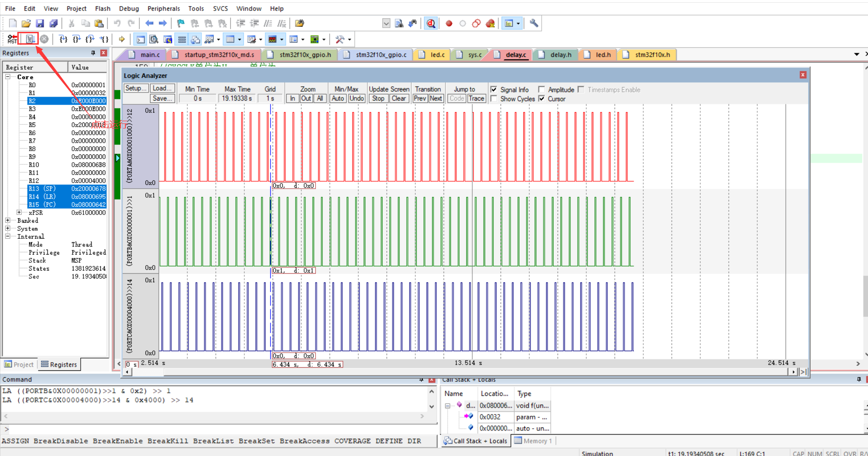
Task: Click the Step Into icon
Action: point(63,39)
